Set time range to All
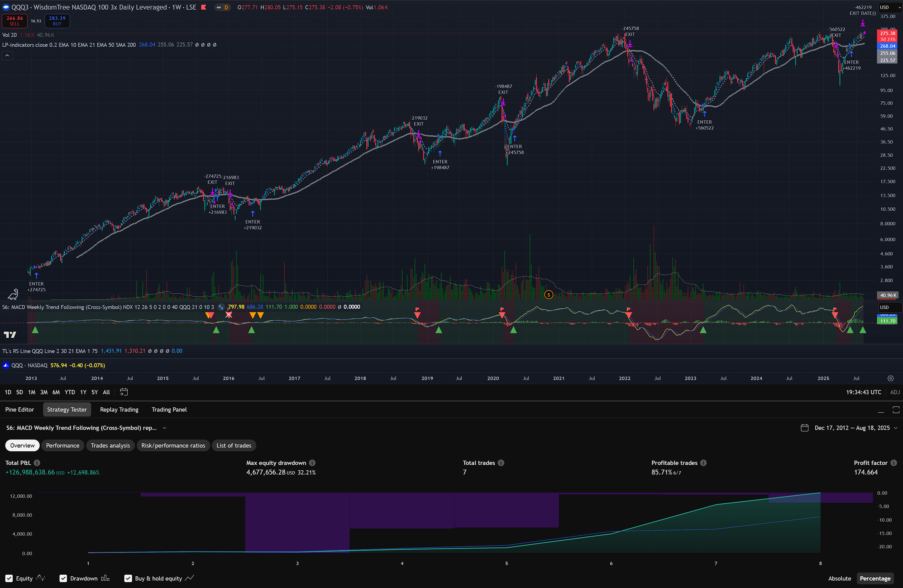 (x=106, y=392)
